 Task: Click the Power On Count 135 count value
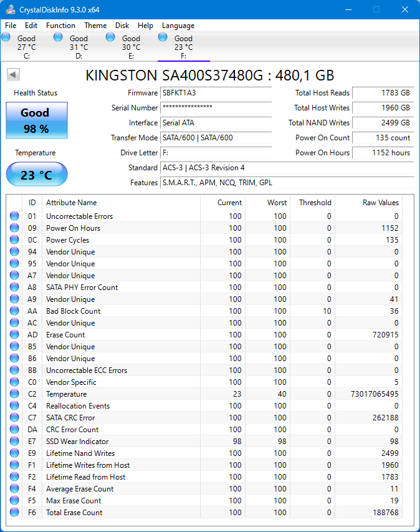[x=383, y=138]
